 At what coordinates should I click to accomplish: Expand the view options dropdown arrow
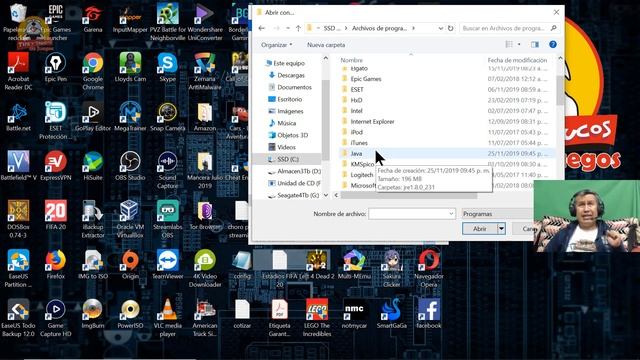pyautogui.click(x=519, y=44)
